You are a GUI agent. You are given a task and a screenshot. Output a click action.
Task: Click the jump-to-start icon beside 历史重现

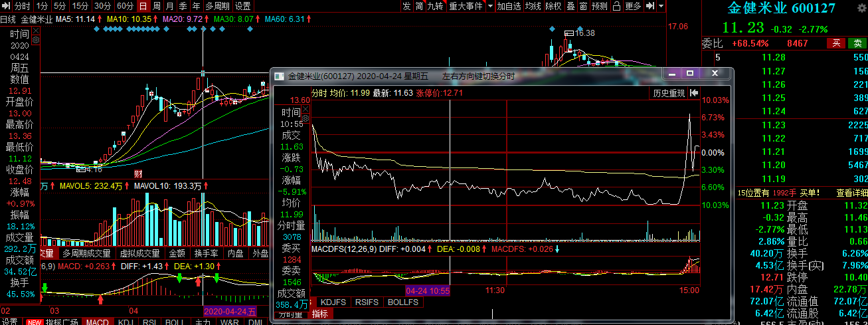(x=694, y=93)
